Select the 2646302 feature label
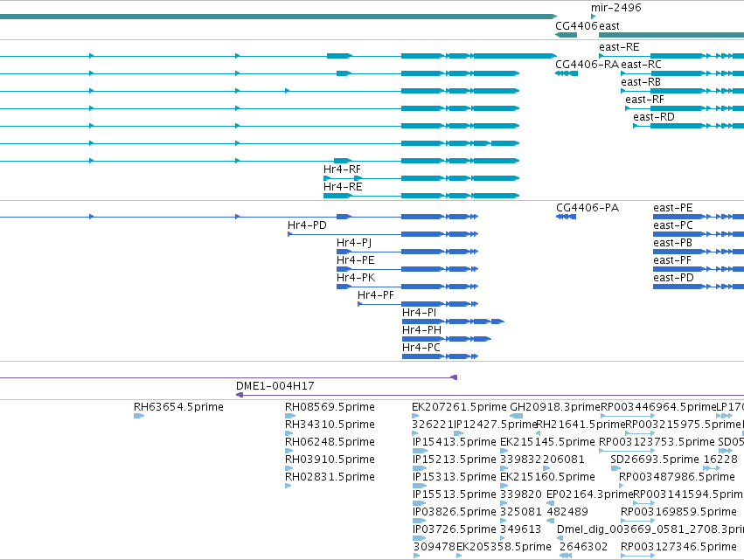Image resolution: width=744 pixels, height=560 pixels. [x=583, y=547]
